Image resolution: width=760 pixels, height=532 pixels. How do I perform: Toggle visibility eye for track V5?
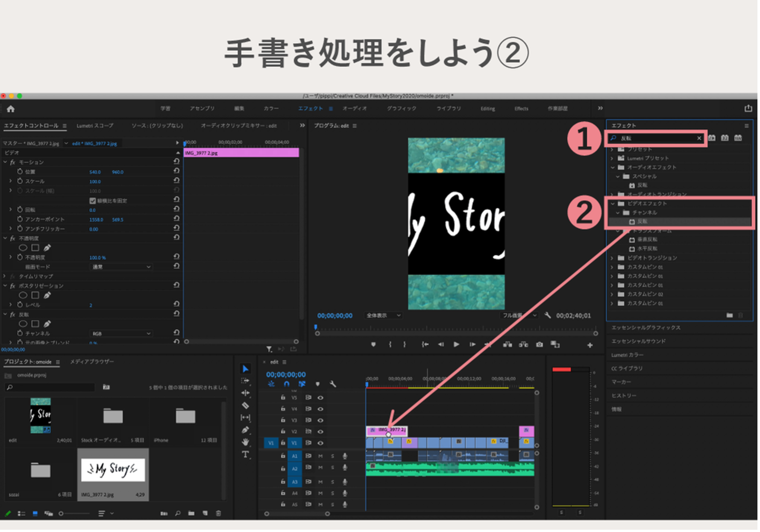coord(321,399)
